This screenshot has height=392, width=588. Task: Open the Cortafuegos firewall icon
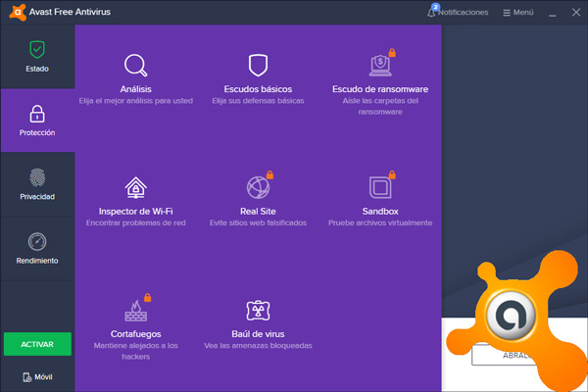[x=136, y=311]
